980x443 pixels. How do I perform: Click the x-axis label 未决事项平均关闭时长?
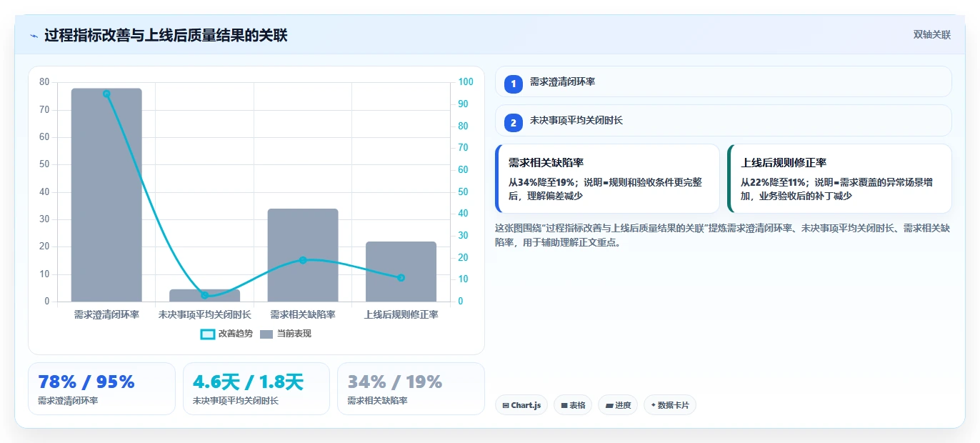pyautogui.click(x=204, y=314)
